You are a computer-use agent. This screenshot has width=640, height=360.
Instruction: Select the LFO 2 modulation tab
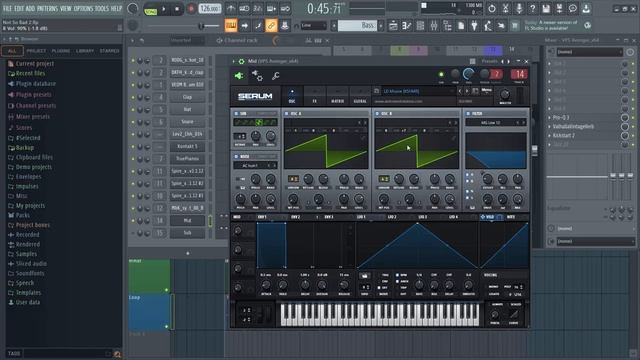coord(392,217)
